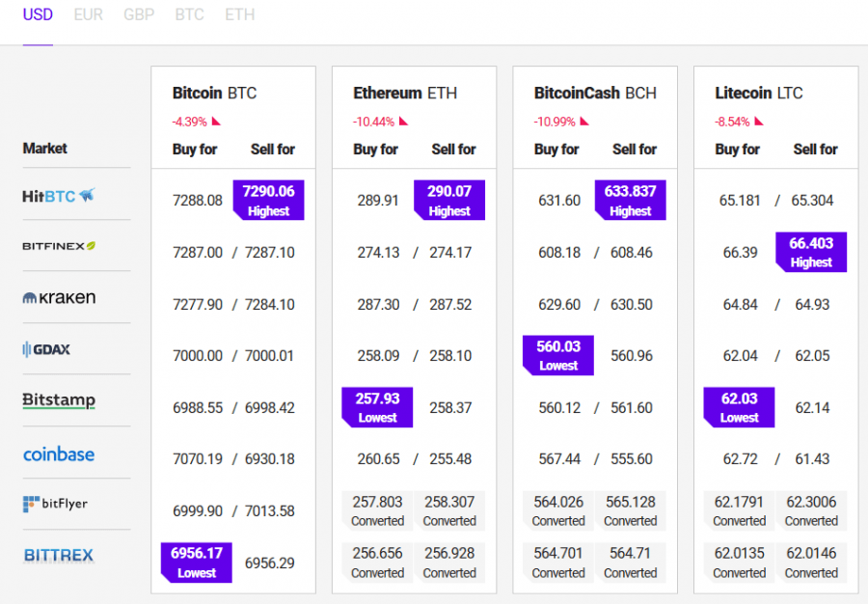Click the 560.03 Lowest BitcoinCash buy price
868x604 pixels.
[x=558, y=355]
